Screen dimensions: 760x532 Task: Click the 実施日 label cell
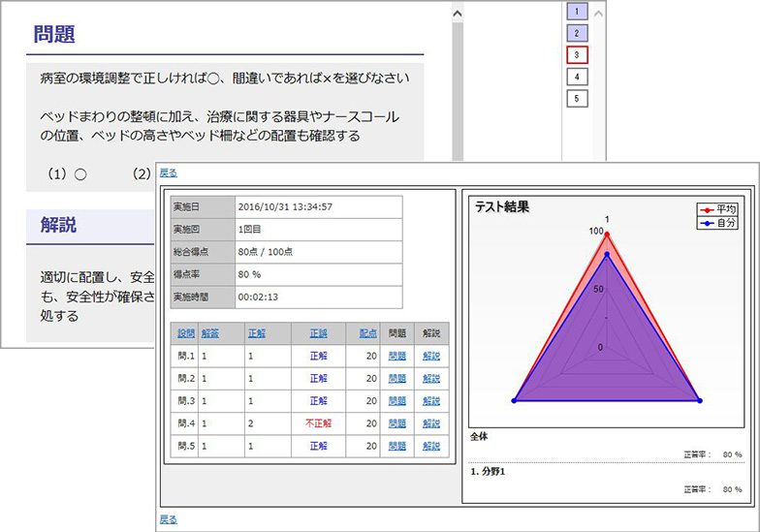pos(203,207)
